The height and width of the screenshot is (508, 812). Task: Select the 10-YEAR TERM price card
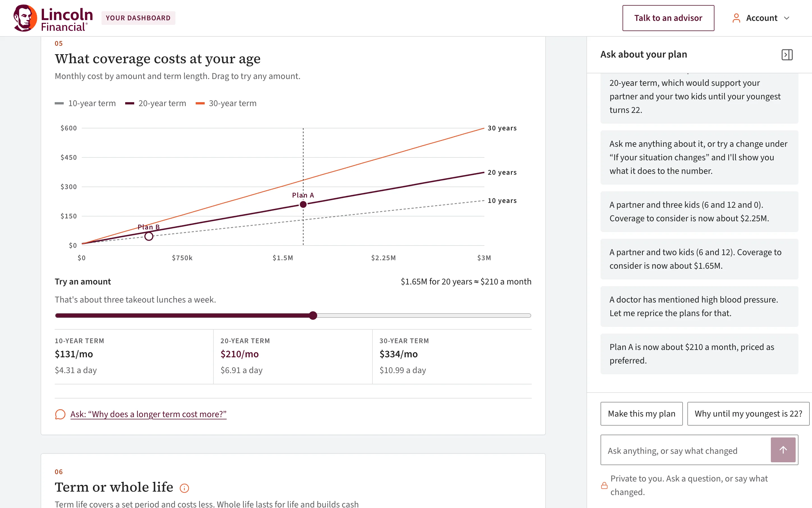[x=134, y=356]
